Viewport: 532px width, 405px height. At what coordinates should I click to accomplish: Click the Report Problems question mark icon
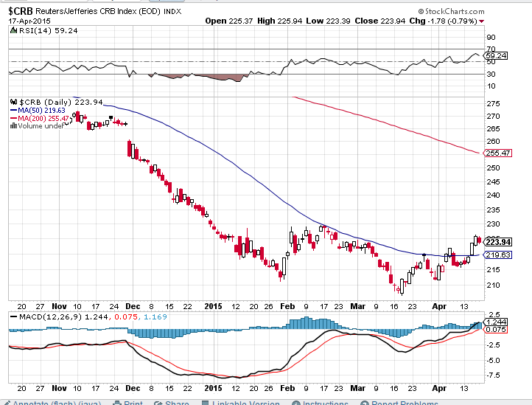point(363,403)
